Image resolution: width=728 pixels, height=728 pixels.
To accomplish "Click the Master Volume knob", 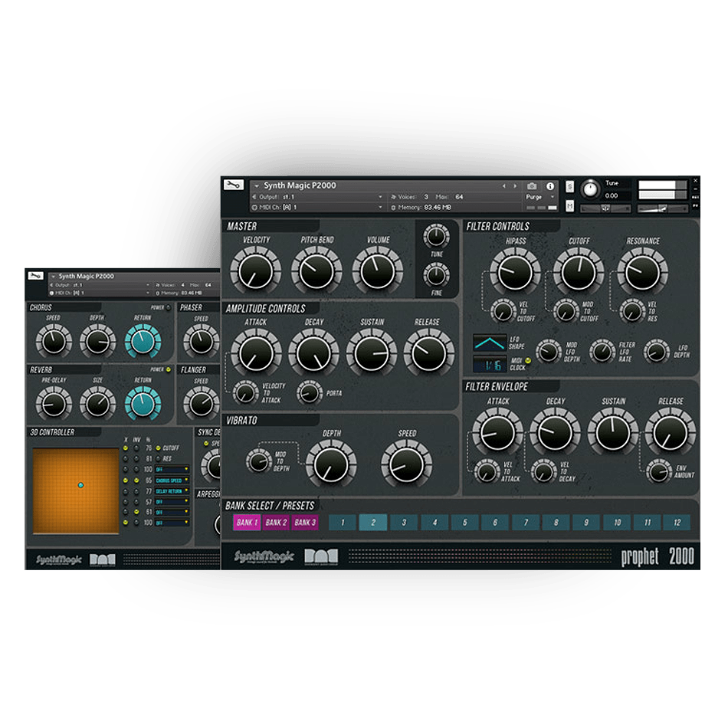I will (378, 271).
